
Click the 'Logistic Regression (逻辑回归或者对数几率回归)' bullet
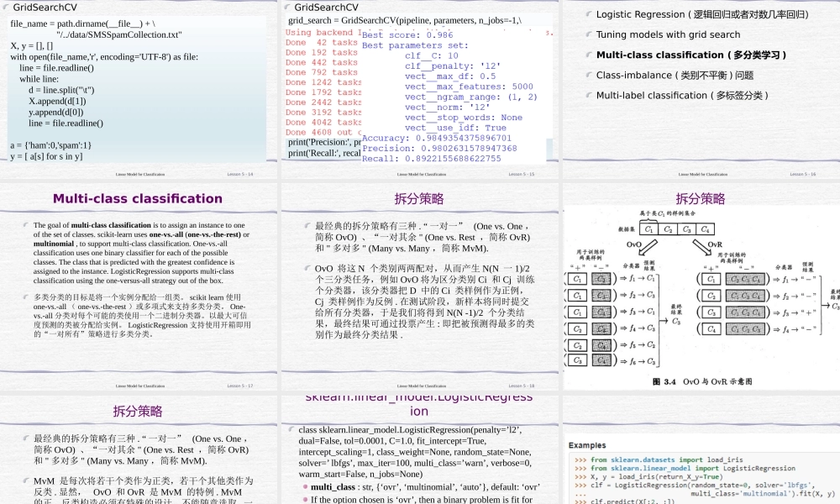tap(701, 14)
